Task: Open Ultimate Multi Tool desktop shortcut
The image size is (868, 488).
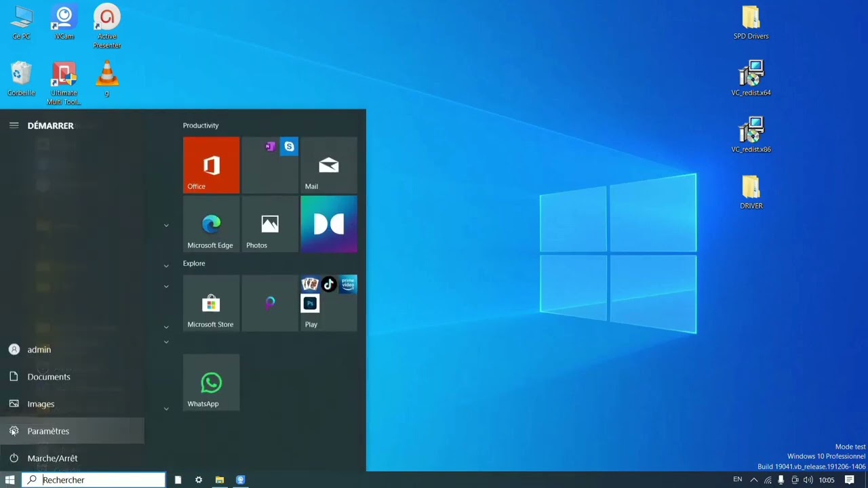Action: [64, 83]
